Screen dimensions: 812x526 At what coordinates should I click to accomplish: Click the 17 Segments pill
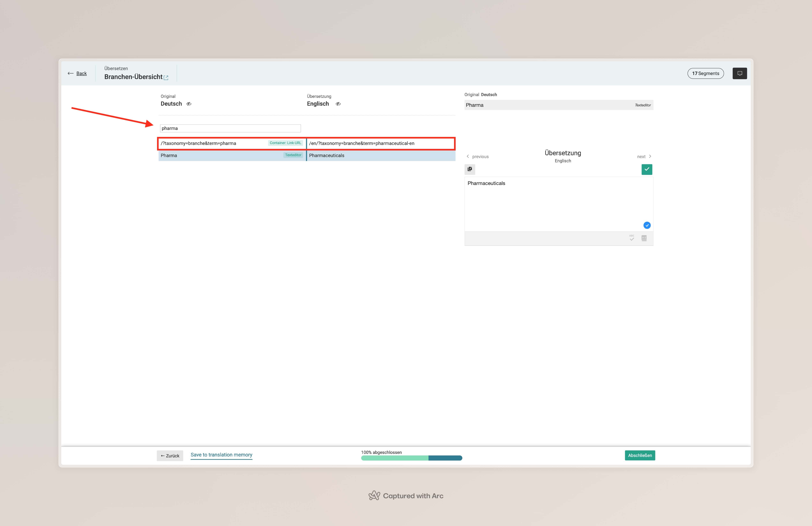(705, 73)
